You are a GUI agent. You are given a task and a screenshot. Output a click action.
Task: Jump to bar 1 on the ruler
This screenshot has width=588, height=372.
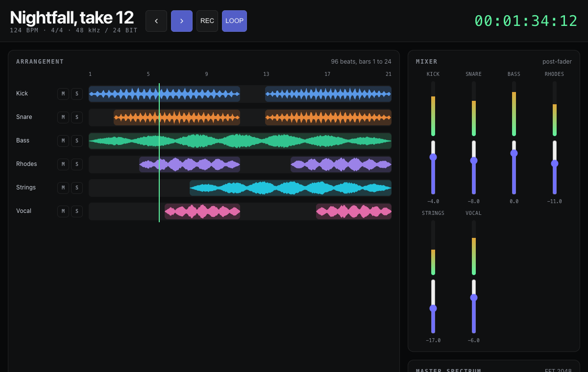90,74
